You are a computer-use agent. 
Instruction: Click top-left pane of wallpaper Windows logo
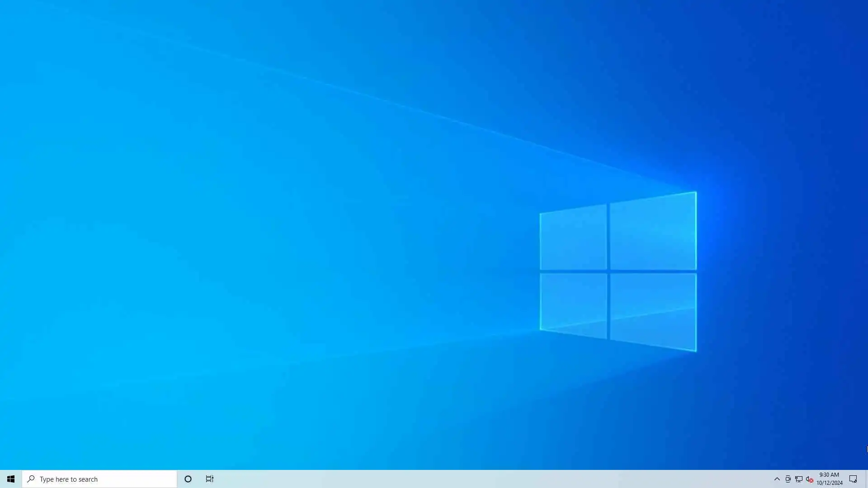[573, 239]
